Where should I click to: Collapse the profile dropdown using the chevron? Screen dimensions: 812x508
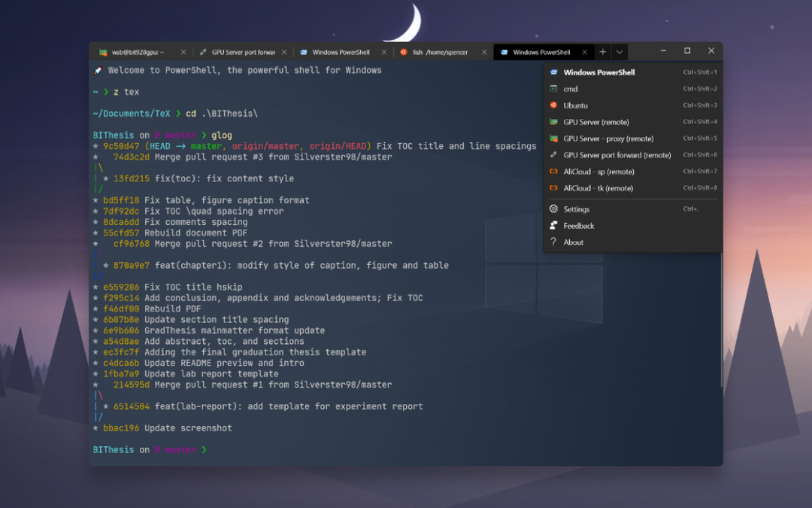620,52
